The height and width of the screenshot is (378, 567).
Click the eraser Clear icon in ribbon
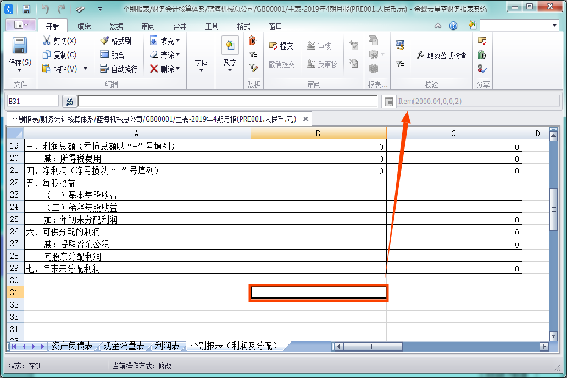point(154,54)
